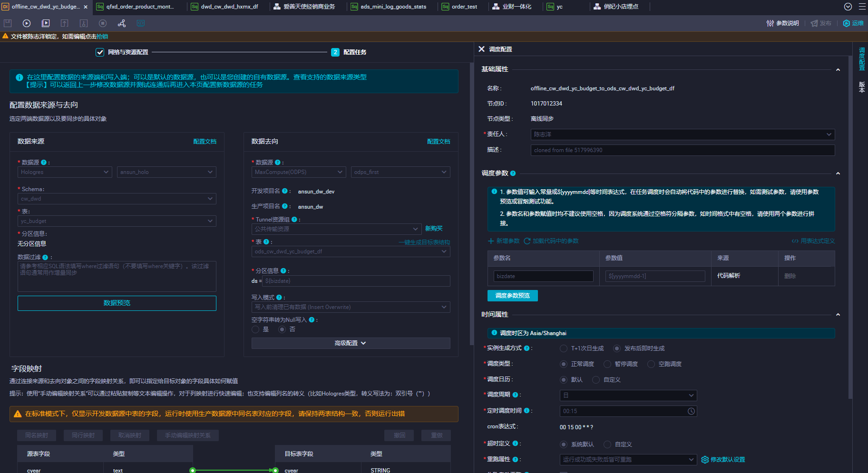Viewport: 868px width, 473px height.
Task: Select 暂停调度 radio option
Action: pos(607,364)
